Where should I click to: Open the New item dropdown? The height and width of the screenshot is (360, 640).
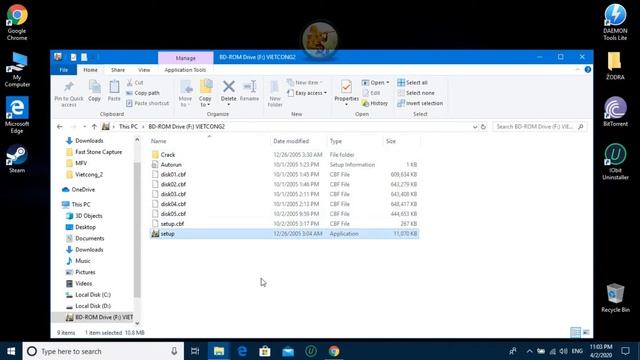[x=304, y=82]
